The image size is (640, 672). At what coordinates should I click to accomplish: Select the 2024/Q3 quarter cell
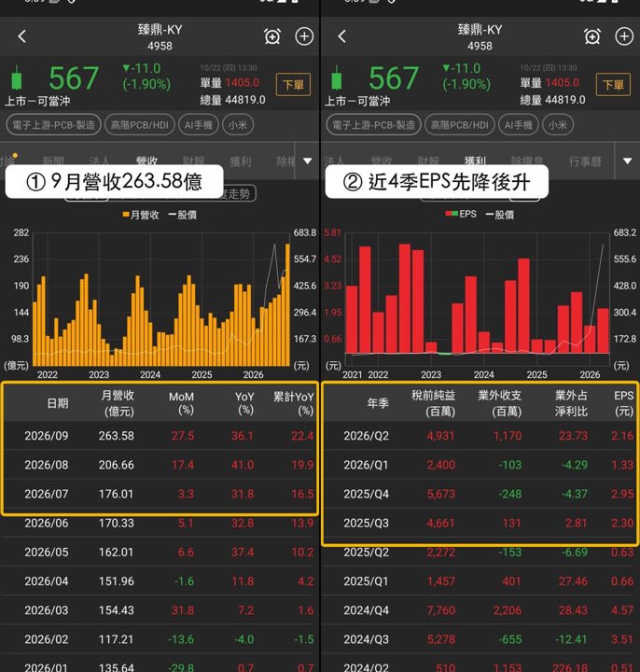tap(366, 639)
